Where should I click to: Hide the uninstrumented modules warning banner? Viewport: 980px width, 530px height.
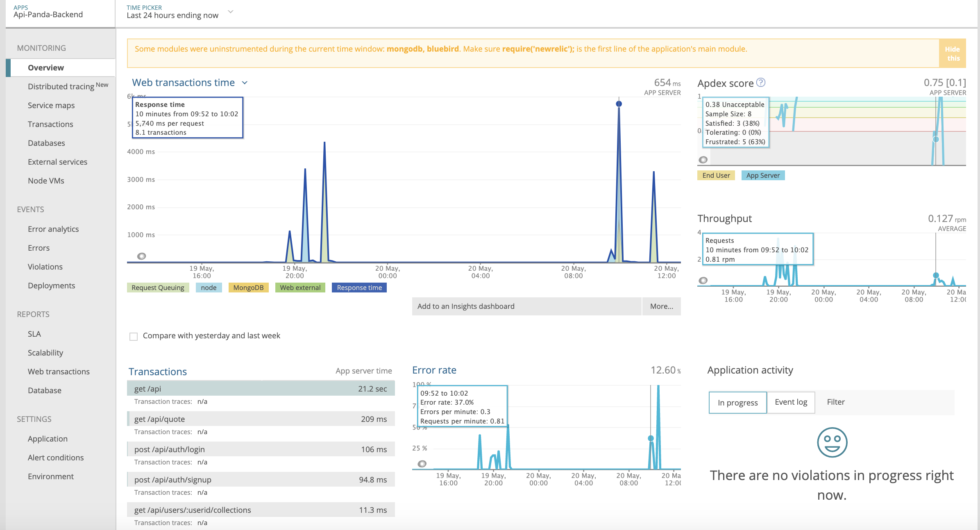pyautogui.click(x=953, y=53)
